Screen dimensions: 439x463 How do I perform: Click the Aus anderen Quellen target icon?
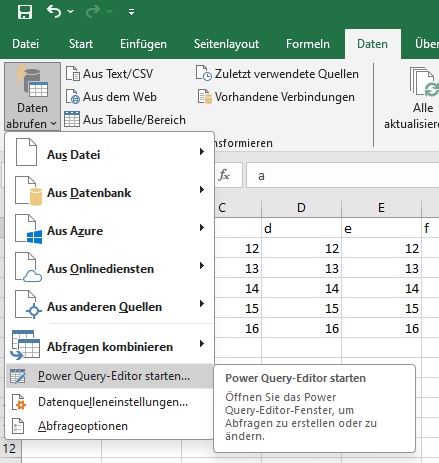click(29, 305)
